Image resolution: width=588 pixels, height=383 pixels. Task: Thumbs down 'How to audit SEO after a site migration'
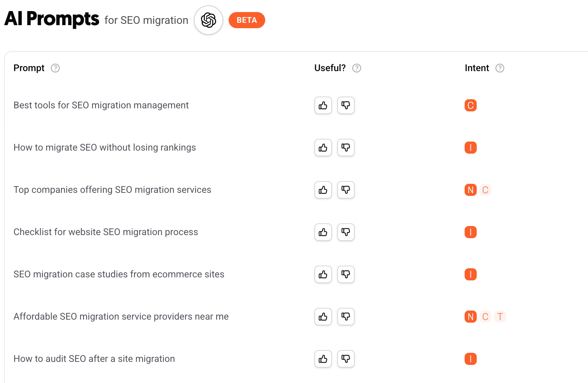[x=346, y=359]
